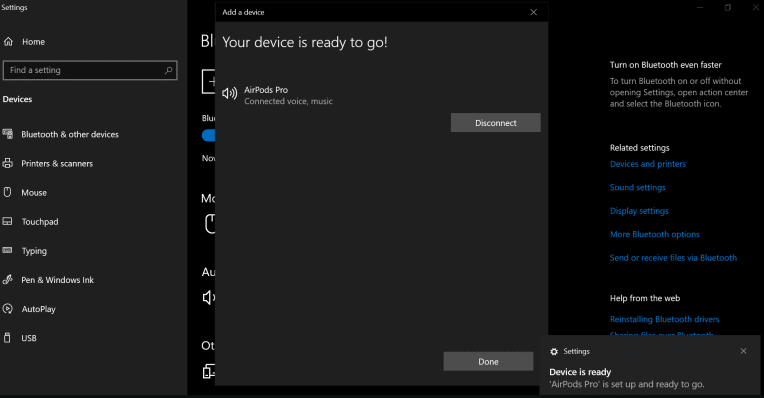Open the Home settings page label
This screenshot has height=398, width=764.
coord(34,42)
